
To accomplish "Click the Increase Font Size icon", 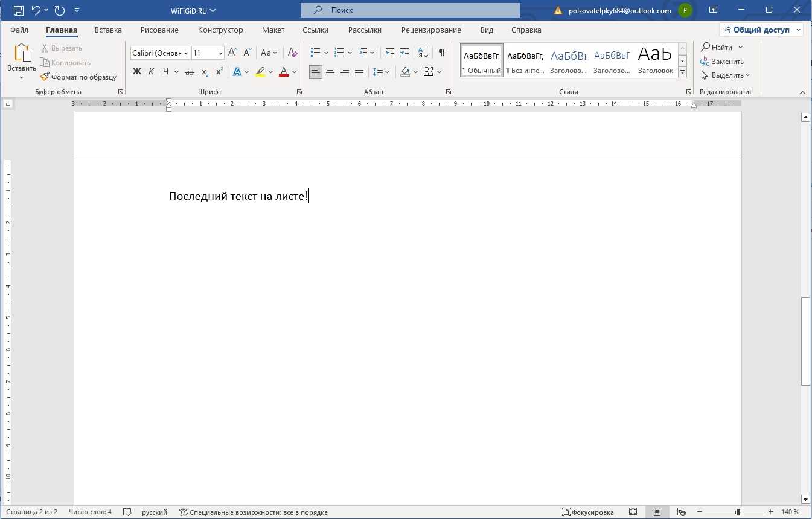I will pos(233,53).
